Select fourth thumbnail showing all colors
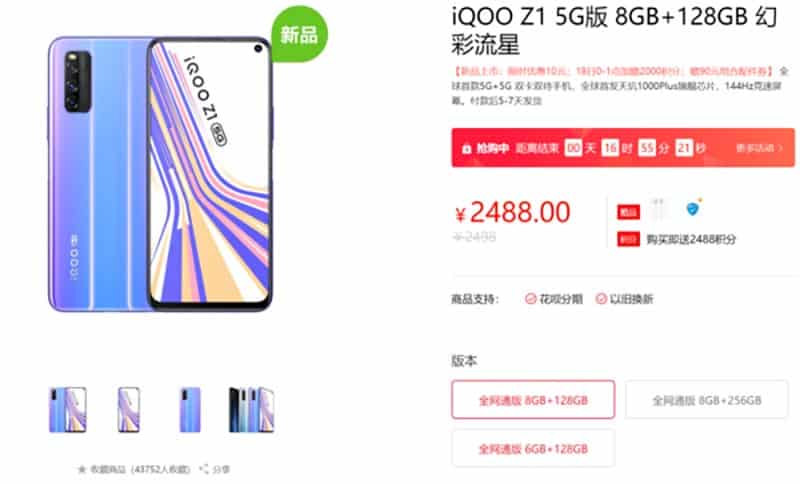 tap(252, 410)
